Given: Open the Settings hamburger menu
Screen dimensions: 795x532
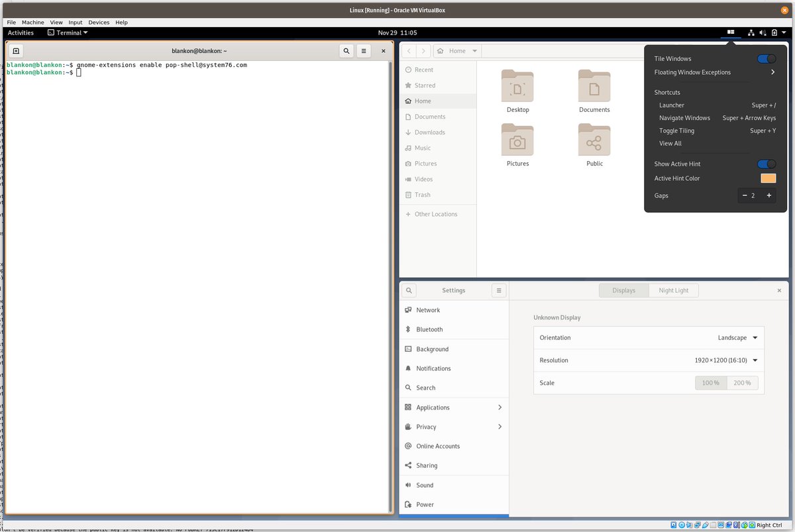Looking at the screenshot, I should click(x=499, y=290).
